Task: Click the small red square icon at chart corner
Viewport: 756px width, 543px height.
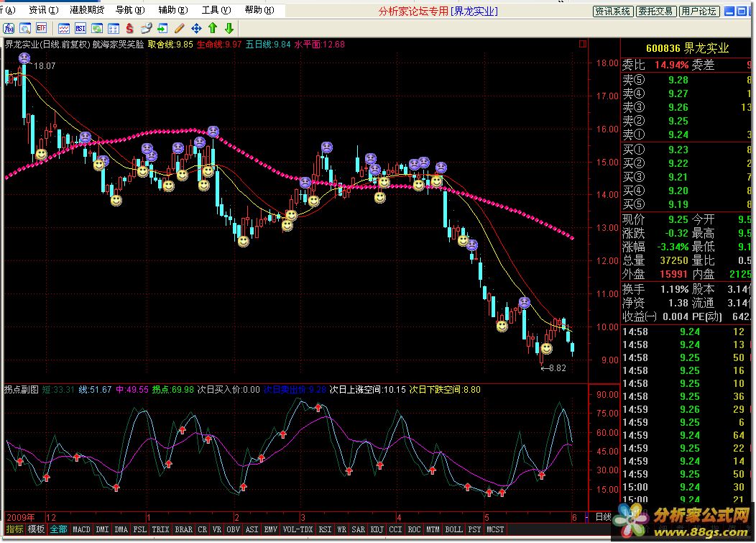Action: [x=582, y=44]
